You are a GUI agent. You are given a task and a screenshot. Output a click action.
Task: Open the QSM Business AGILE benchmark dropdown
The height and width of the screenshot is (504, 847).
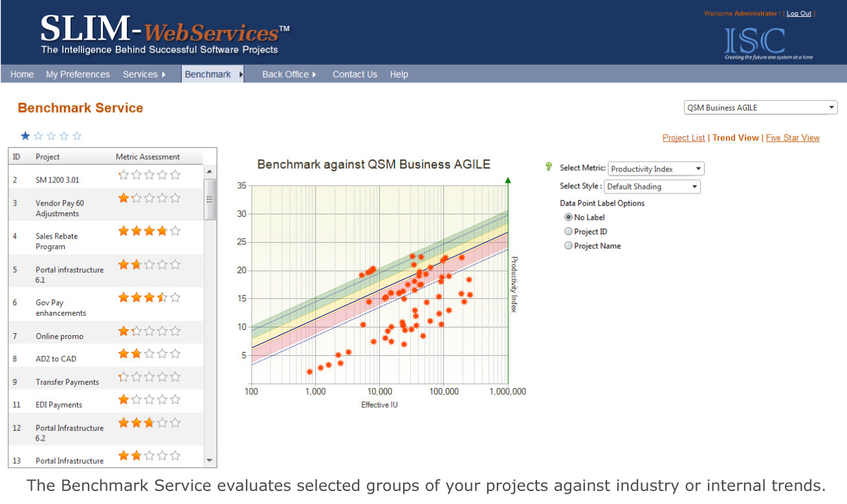(761, 107)
